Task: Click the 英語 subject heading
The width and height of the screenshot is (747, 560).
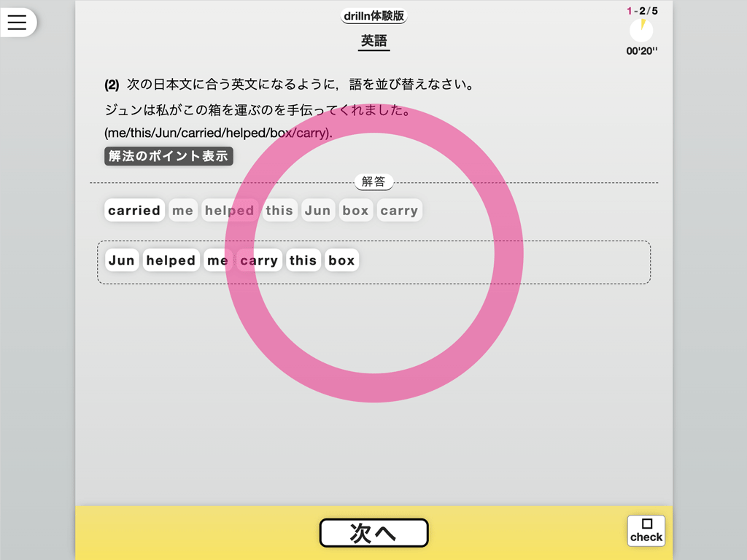Action: click(x=374, y=42)
